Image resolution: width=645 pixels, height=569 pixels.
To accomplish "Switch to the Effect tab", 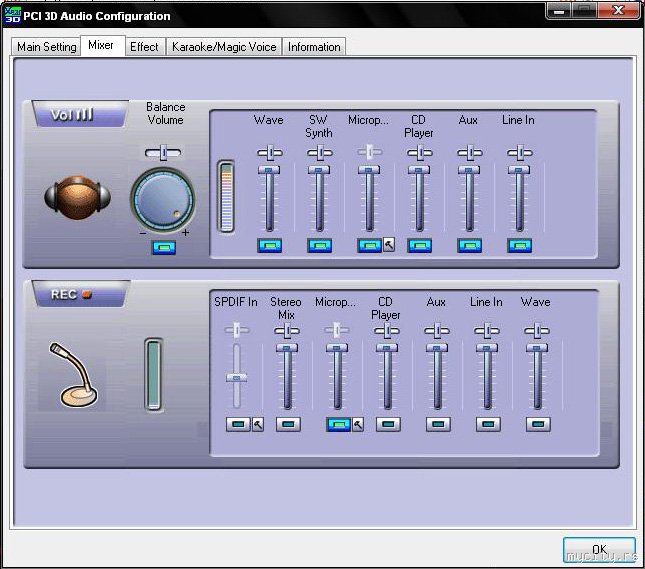I will tap(144, 47).
